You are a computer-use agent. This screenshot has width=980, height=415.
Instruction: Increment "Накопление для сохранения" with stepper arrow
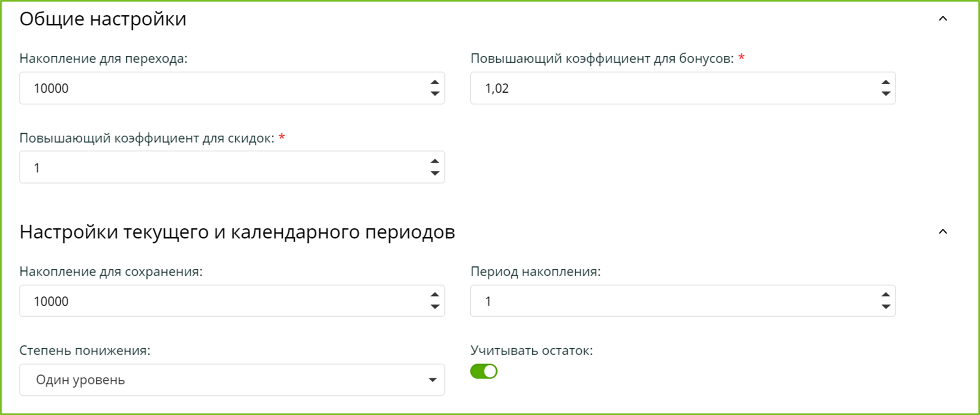434,295
